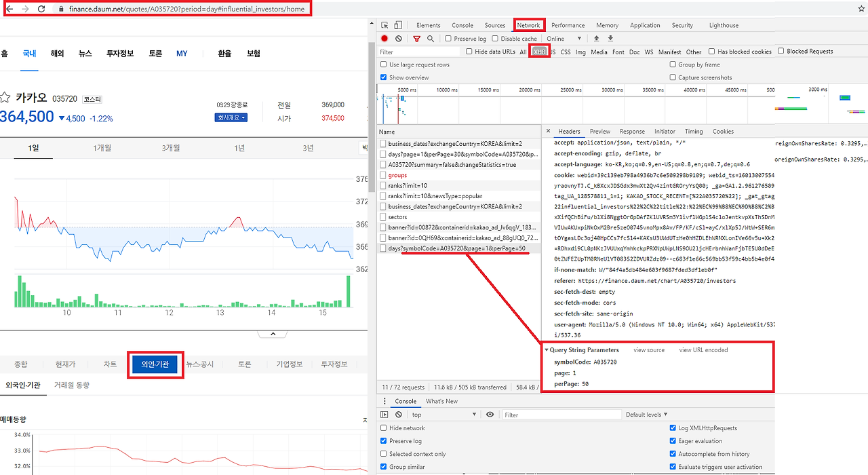This screenshot has width=868, height=475.
Task: Toggle device toolbar icon in DevTools
Action: coord(399,25)
